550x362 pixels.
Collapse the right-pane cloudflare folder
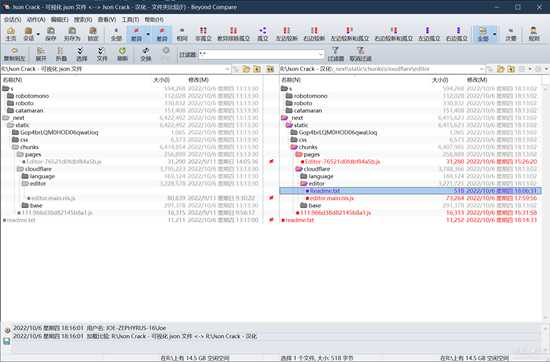[x=299, y=169]
